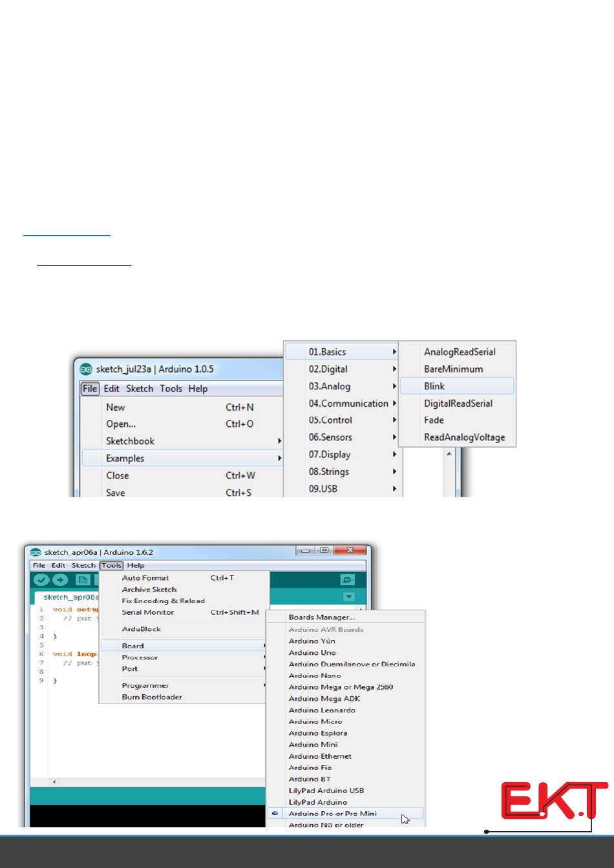Click the Upload arrow toolbar icon
This screenshot has width=614, height=868.
60,580
